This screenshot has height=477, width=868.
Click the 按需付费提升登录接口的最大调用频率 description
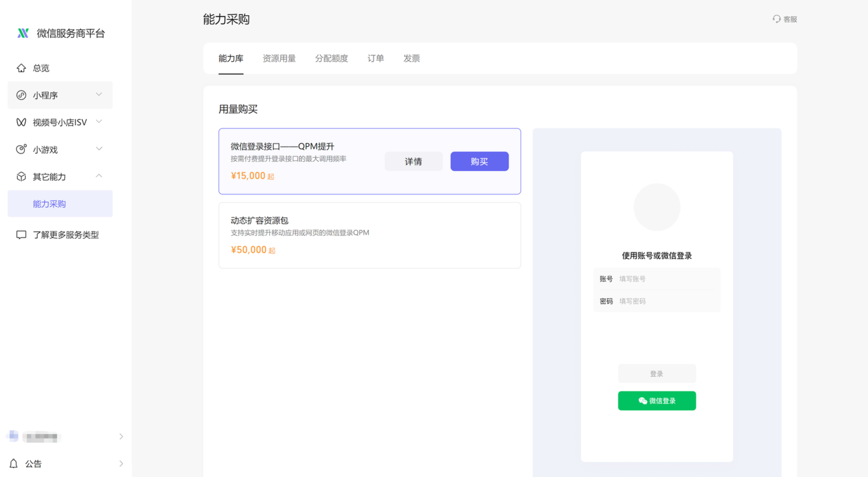click(288, 159)
